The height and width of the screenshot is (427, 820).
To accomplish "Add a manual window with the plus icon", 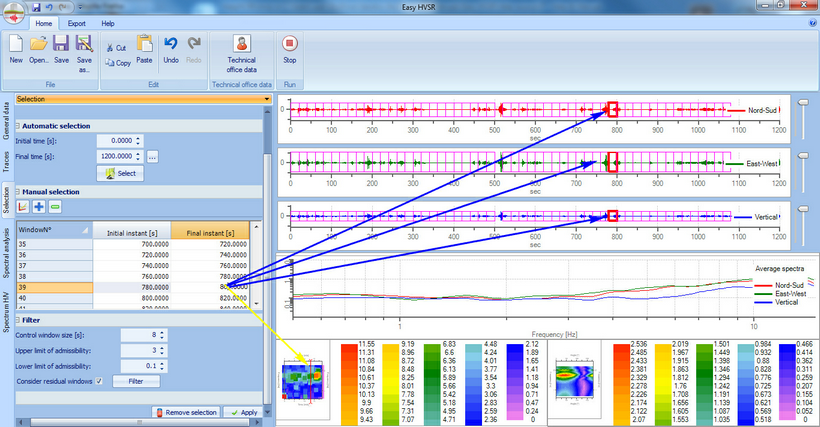I will click(39, 207).
